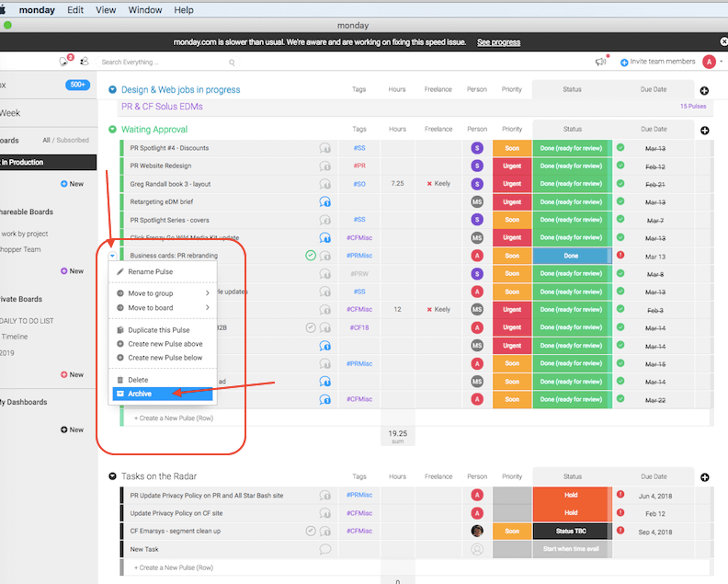
Task: Toggle the check circle on the #CF18 row
Action: click(311, 328)
